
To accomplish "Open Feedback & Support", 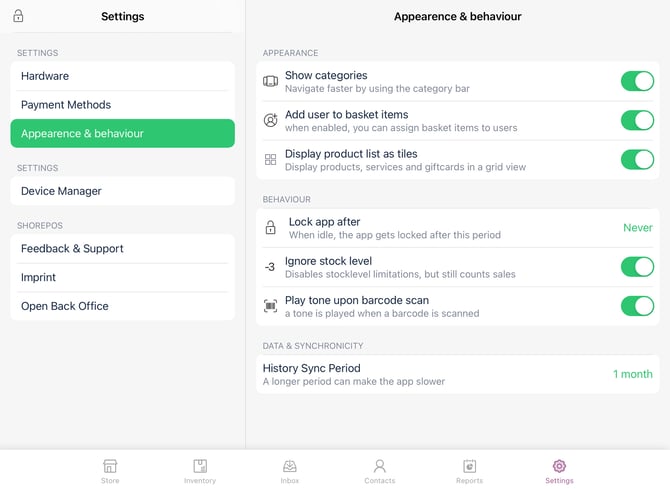I will point(122,248).
